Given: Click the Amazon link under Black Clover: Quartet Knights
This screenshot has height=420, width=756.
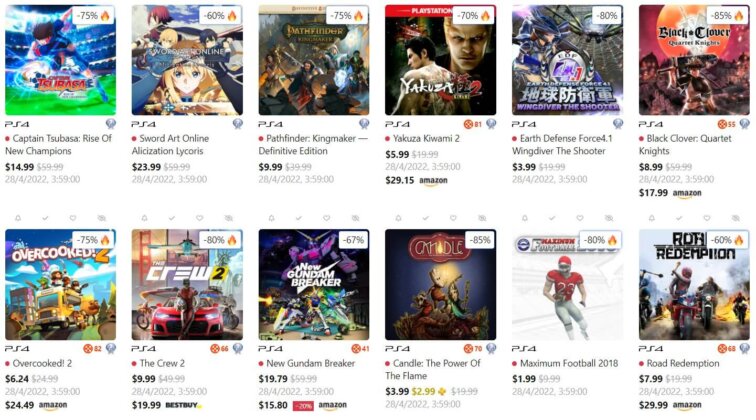Looking at the screenshot, I should click(687, 193).
